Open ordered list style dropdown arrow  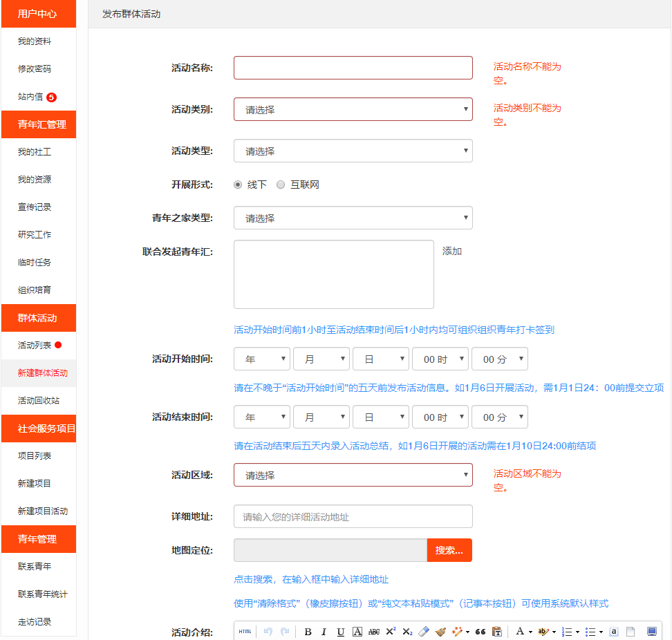[577, 632]
